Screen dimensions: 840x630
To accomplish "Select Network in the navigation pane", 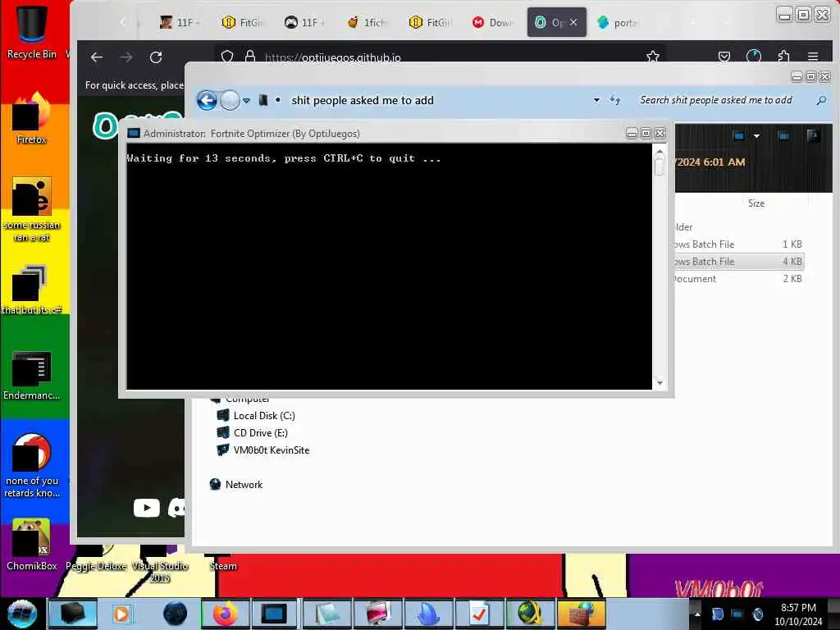I will pos(244,484).
